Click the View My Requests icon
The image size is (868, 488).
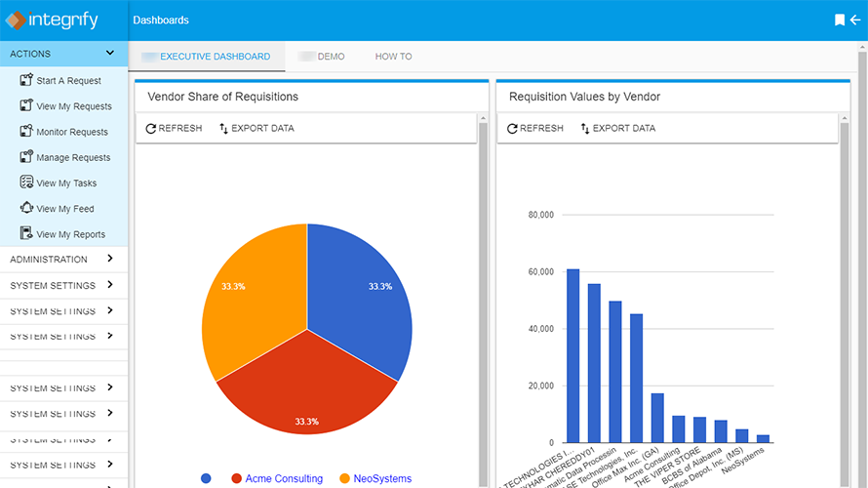[26, 105]
